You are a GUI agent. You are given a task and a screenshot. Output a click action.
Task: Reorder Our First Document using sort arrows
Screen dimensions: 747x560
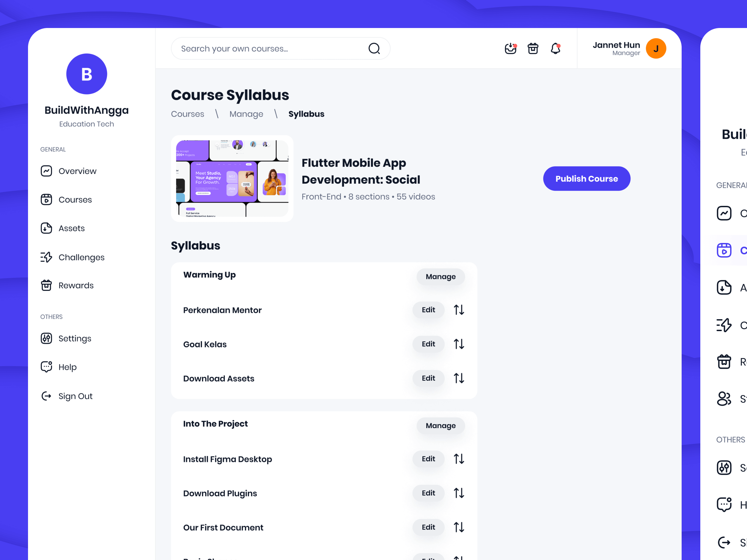(x=459, y=527)
